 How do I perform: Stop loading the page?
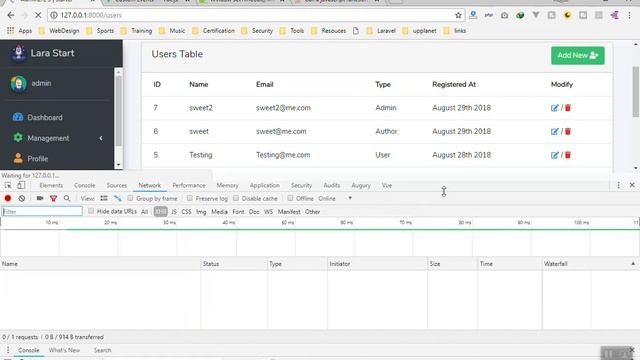pos(38,15)
